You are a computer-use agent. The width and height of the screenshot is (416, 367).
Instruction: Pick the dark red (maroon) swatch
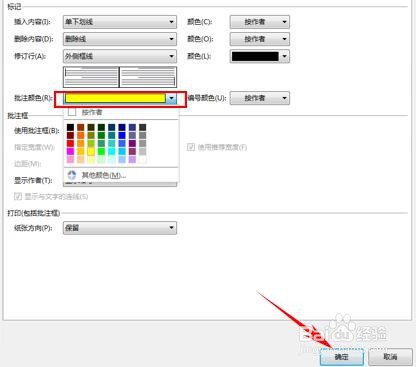[70, 135]
